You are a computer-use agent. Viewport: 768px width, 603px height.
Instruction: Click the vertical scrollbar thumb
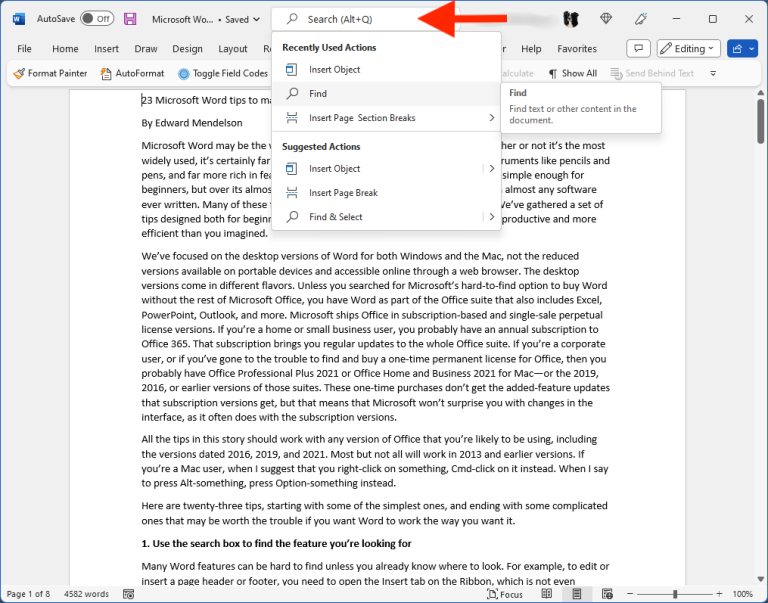tap(760, 121)
